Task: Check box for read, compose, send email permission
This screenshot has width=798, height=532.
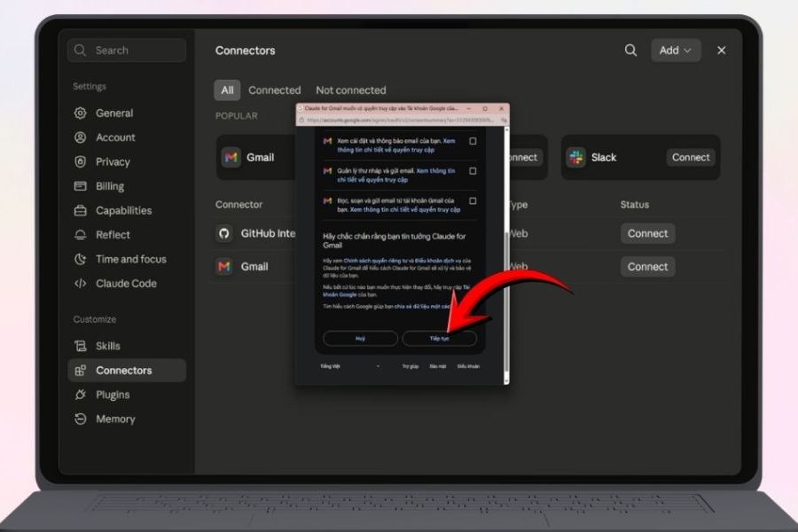Action: (473, 200)
